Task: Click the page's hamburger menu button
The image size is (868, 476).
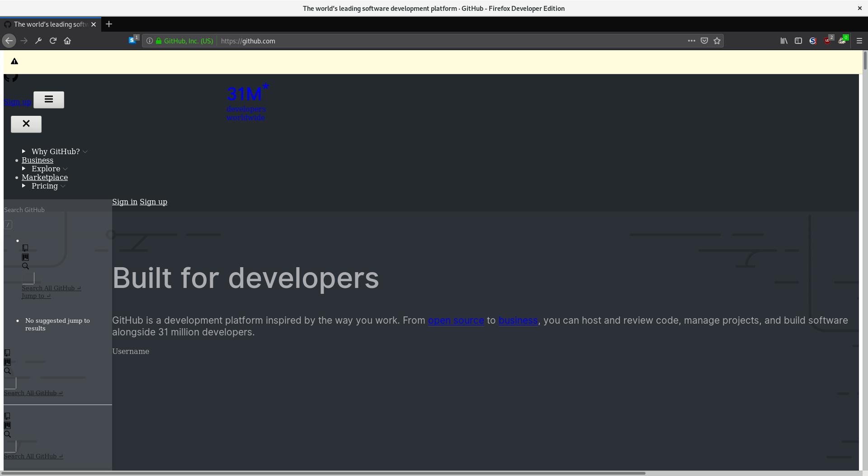Action: pyautogui.click(x=49, y=99)
